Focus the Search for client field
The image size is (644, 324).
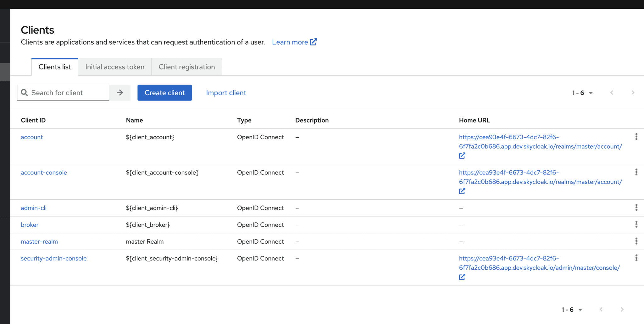coord(68,93)
